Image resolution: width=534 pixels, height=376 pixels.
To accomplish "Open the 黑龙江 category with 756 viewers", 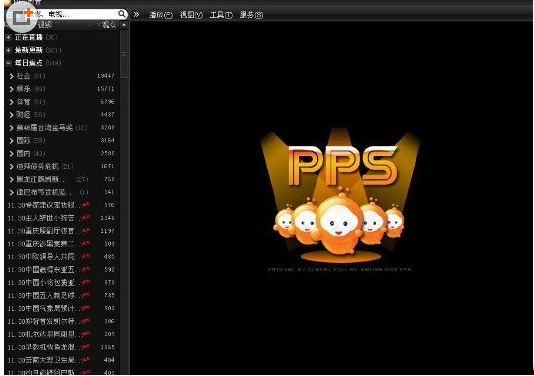I will coord(62,179).
